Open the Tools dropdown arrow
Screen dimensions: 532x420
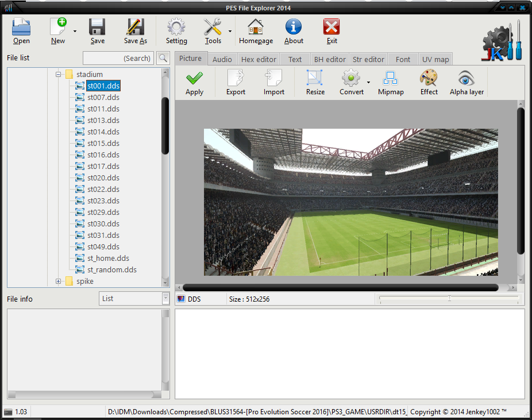click(230, 31)
